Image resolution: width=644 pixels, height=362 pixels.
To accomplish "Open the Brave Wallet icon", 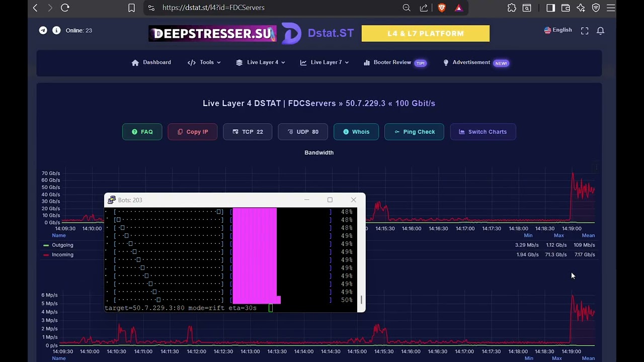I will pos(566,8).
